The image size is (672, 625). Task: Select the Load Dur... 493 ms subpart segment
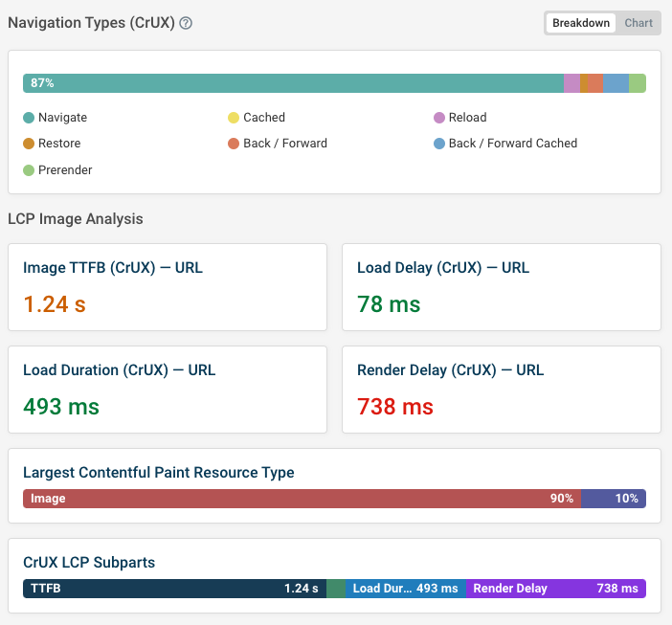click(x=406, y=589)
